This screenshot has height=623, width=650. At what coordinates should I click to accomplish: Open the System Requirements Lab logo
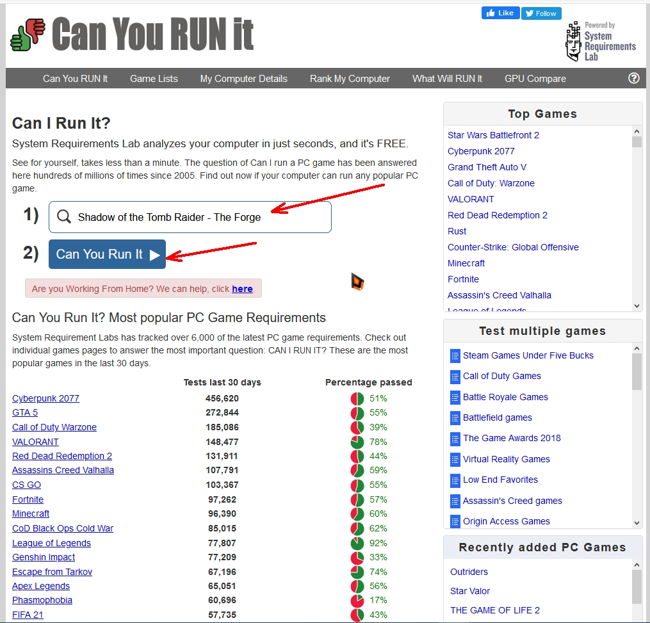[600, 41]
